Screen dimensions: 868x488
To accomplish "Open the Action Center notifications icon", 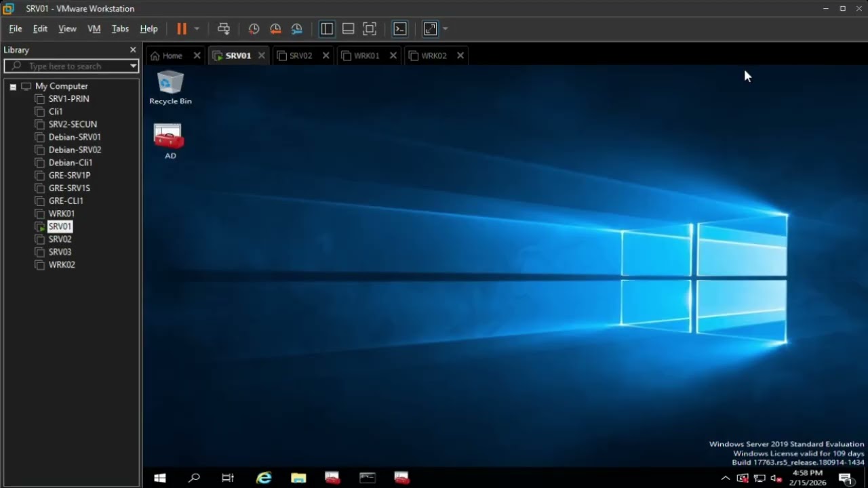I will (x=846, y=478).
